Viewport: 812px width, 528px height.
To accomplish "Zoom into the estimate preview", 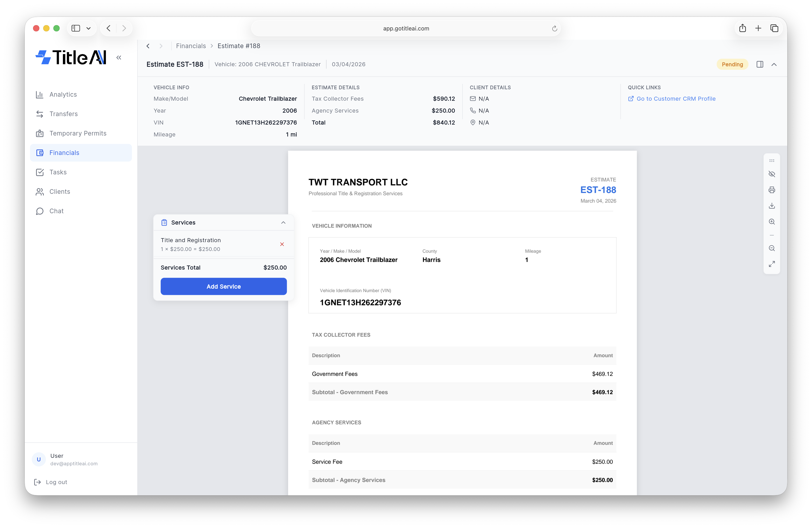I will 772,221.
